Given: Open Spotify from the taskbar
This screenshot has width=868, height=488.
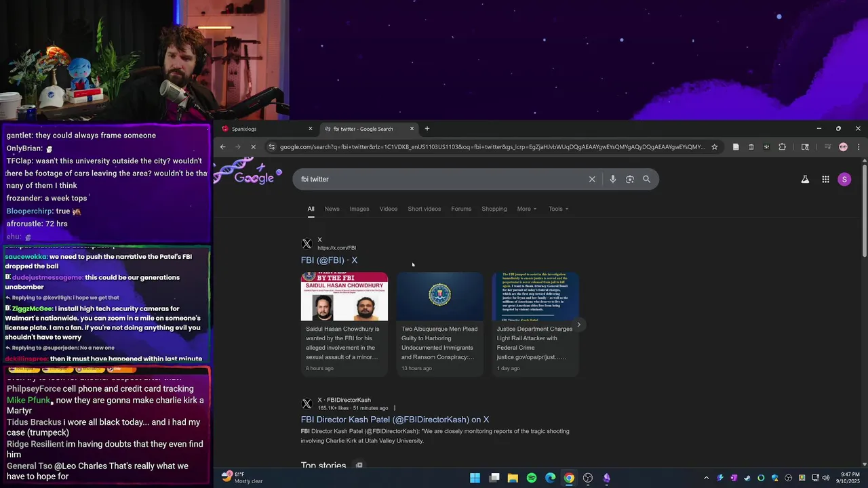Looking at the screenshot, I should 532,478.
